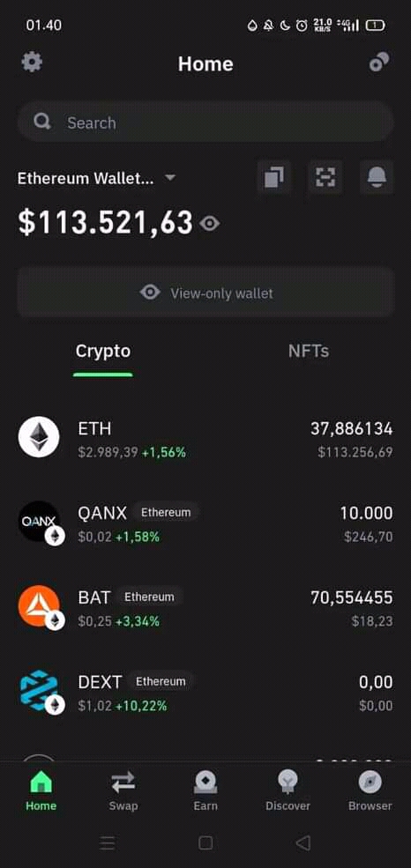411x868 pixels.
Task: Open the Swap arrows in bottom bar
Action: 123,783
